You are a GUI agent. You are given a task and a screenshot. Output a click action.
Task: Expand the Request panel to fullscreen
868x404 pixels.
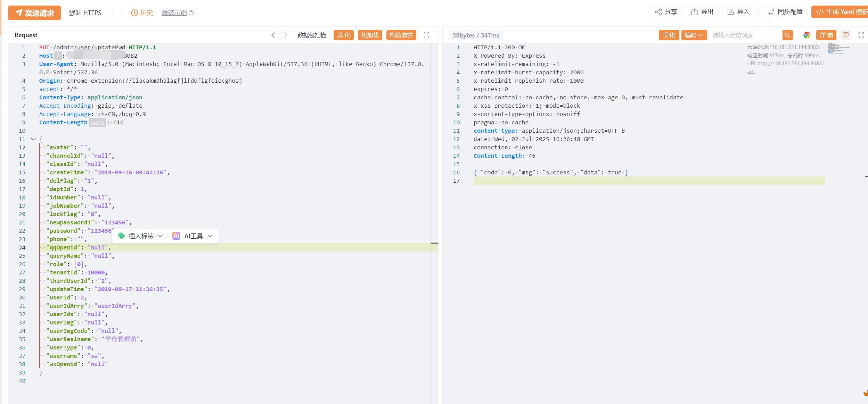[x=427, y=35]
